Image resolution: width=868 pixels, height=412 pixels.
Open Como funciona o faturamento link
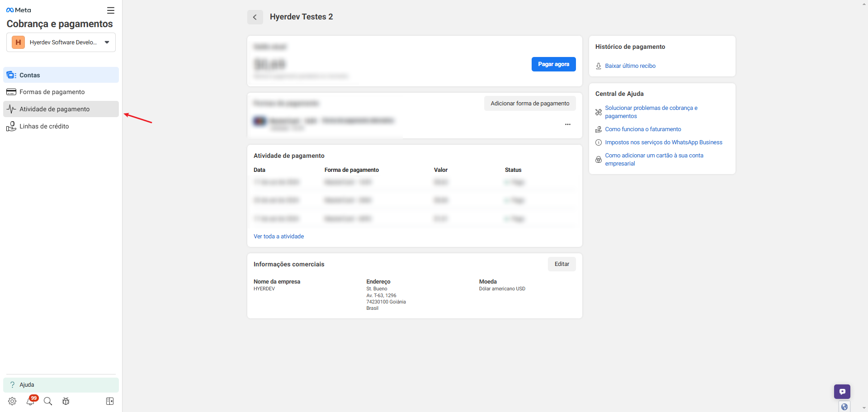pyautogui.click(x=643, y=129)
